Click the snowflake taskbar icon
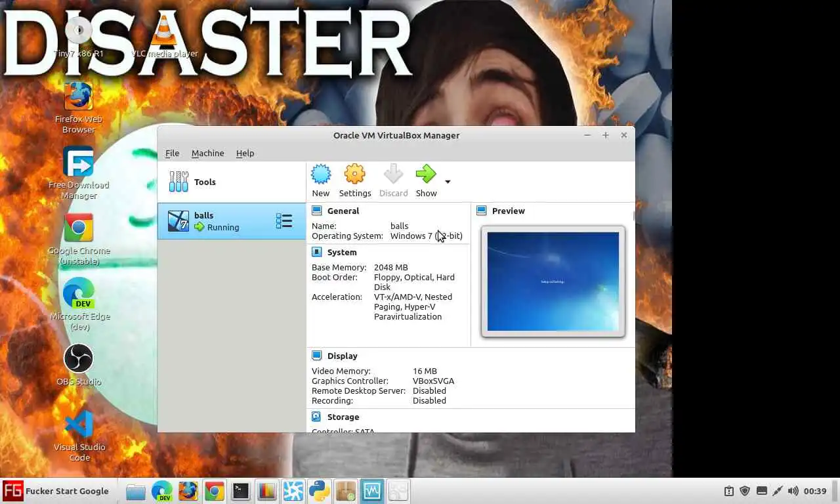Image resolution: width=840 pixels, height=504 pixels. [293, 491]
